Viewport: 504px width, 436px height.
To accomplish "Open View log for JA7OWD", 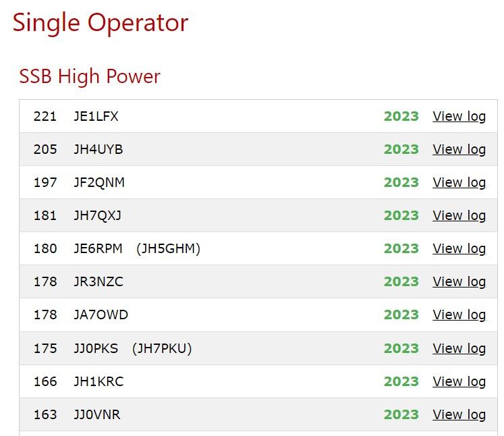I will point(459,315).
